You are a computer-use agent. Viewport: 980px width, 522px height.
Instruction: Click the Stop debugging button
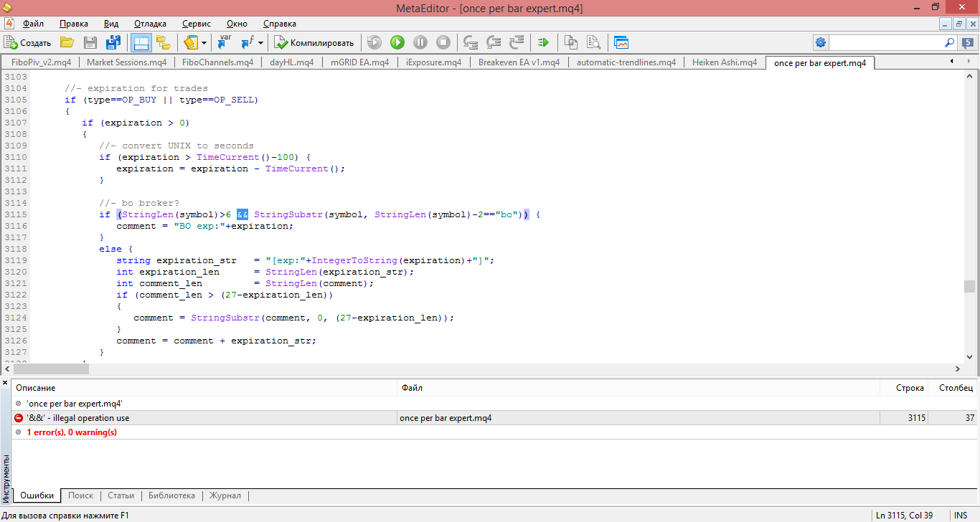(443, 43)
